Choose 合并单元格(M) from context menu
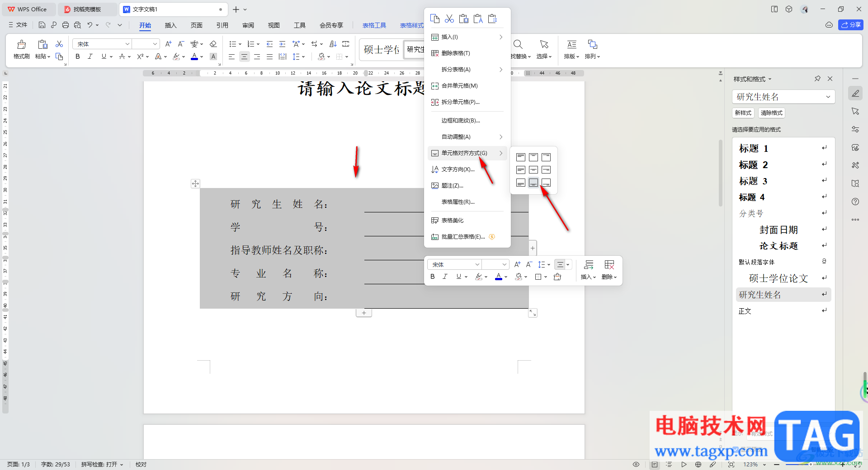Image resolution: width=868 pixels, height=470 pixels. (467, 86)
